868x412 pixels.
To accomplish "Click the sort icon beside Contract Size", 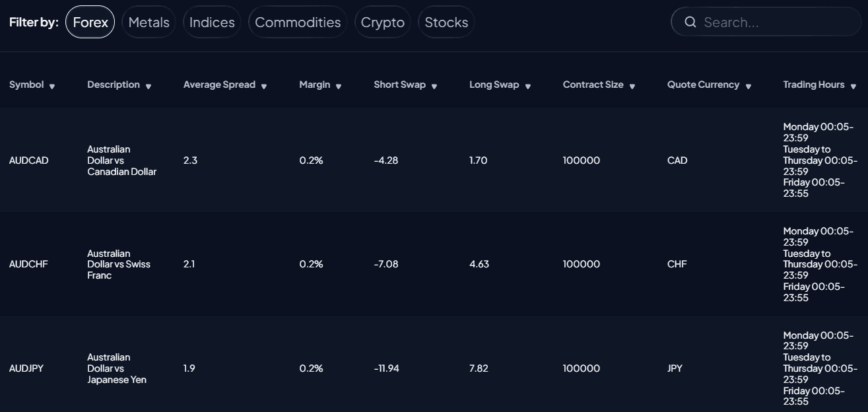I will [632, 85].
